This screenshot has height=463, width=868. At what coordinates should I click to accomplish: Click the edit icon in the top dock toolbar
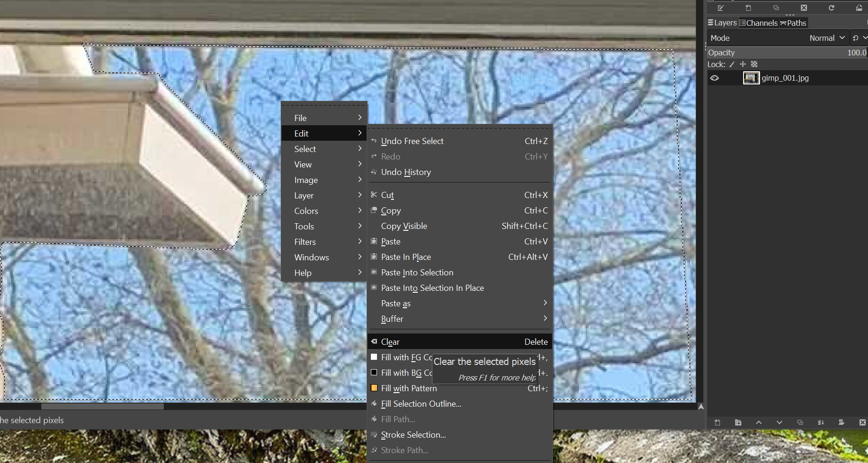(x=719, y=8)
